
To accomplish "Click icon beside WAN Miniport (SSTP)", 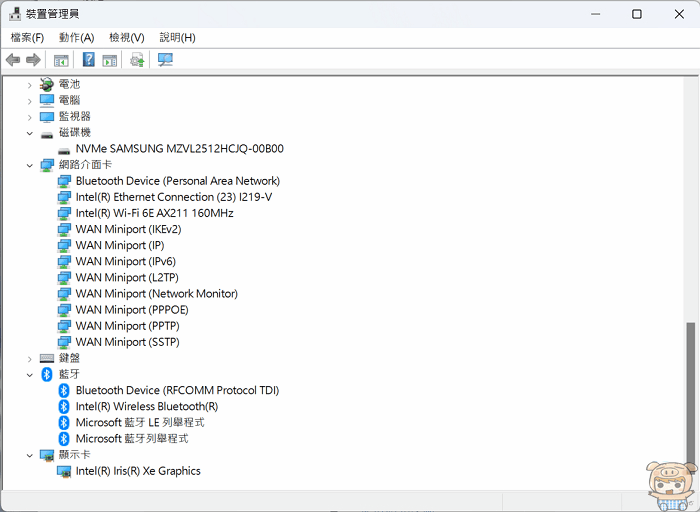I will (x=64, y=342).
